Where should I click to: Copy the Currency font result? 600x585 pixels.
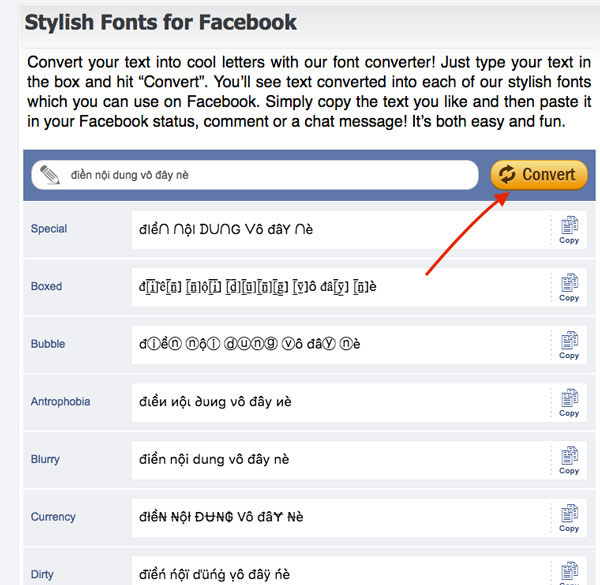(569, 518)
